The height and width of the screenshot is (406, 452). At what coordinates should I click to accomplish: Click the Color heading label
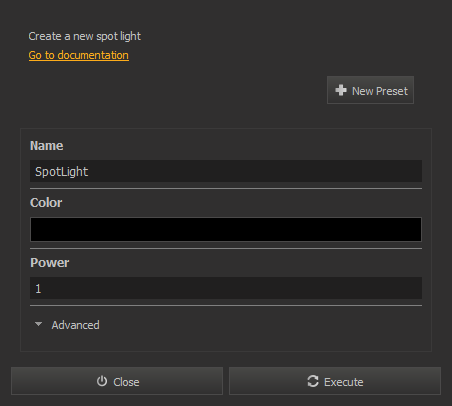coord(46,203)
